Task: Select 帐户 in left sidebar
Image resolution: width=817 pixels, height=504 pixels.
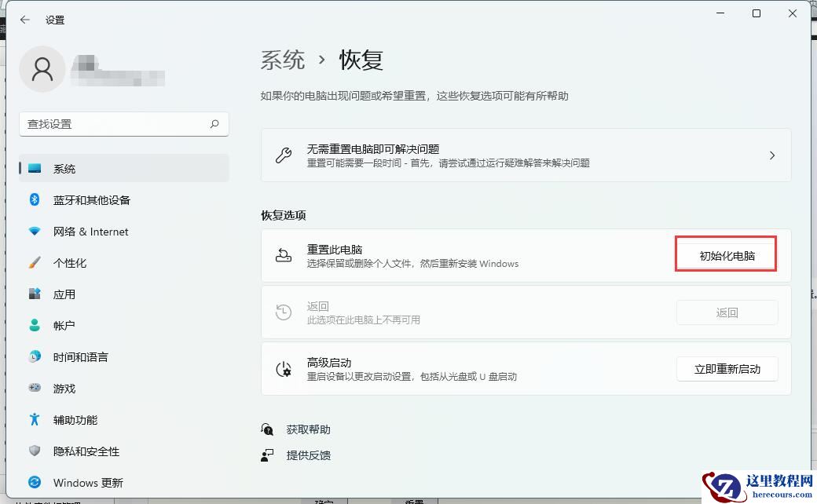Action: click(x=64, y=325)
